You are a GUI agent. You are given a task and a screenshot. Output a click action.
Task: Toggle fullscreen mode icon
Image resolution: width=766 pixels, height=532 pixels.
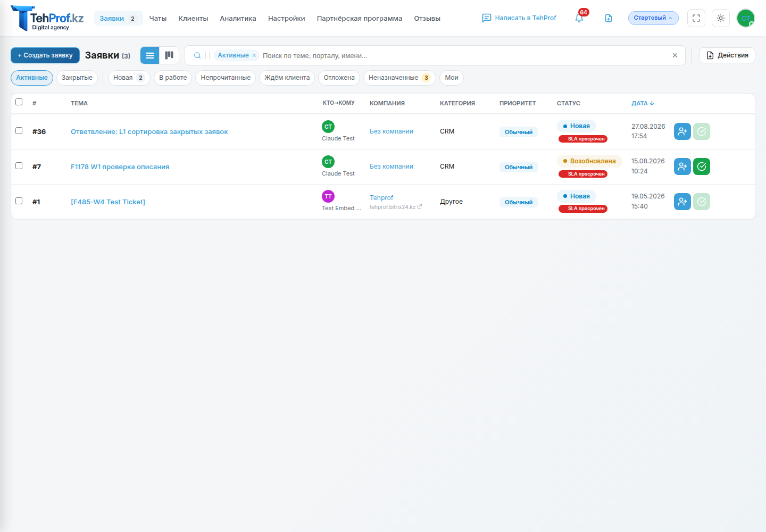click(696, 18)
